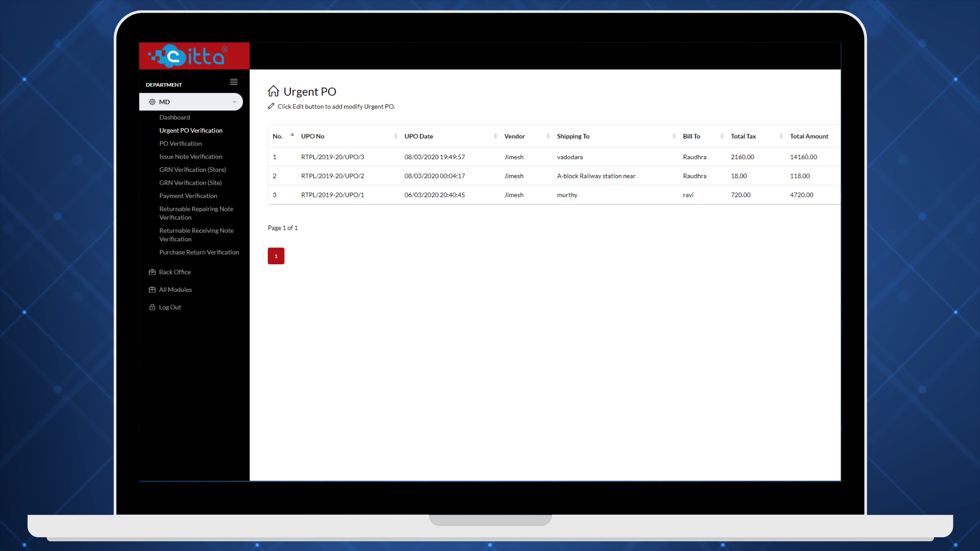Viewport: 980px width, 551px height.
Task: Toggle the sidebar hamburger menu icon
Action: [234, 82]
